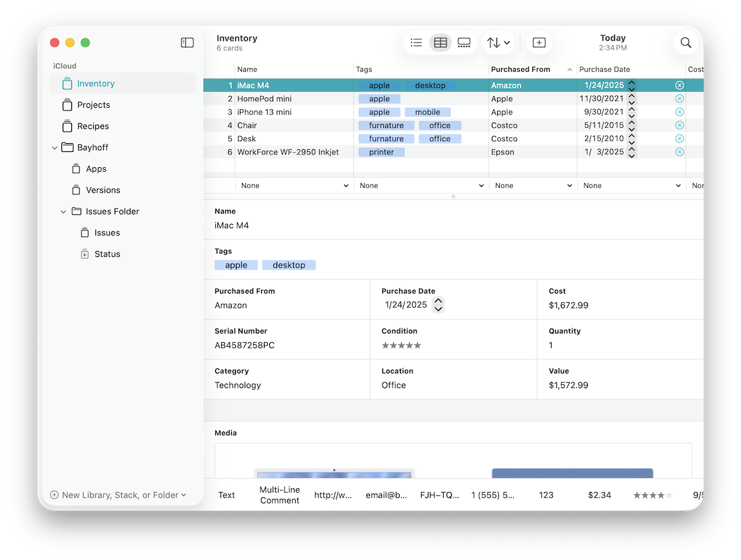Switch to table view layout

pyautogui.click(x=440, y=42)
